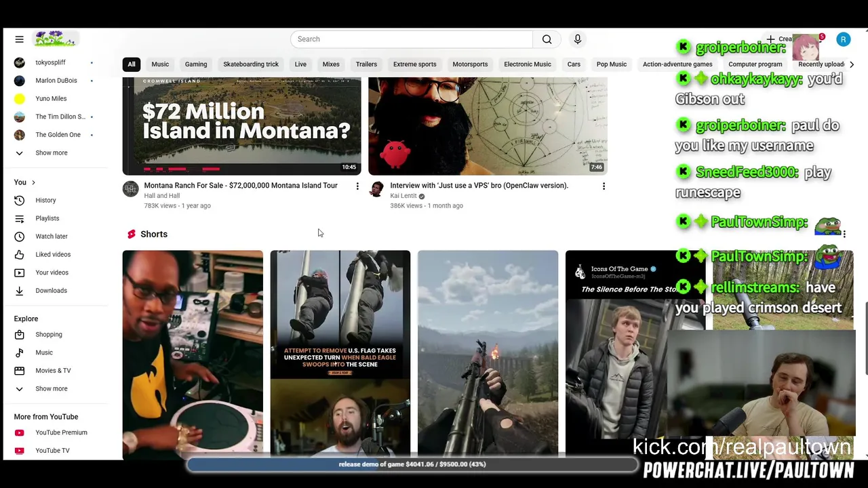This screenshot has height=488, width=868.
Task: Open the Icons Of The Game Short
Action: click(x=635, y=355)
